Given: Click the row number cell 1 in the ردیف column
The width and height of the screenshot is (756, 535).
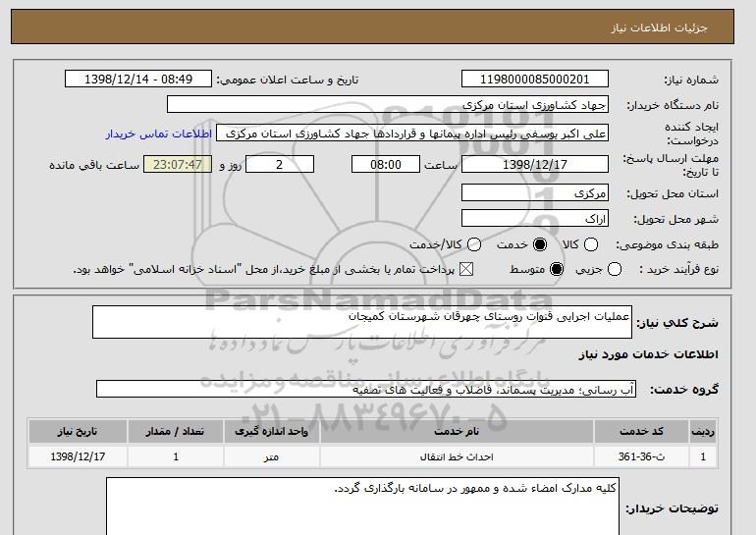Looking at the screenshot, I should coord(703,456).
